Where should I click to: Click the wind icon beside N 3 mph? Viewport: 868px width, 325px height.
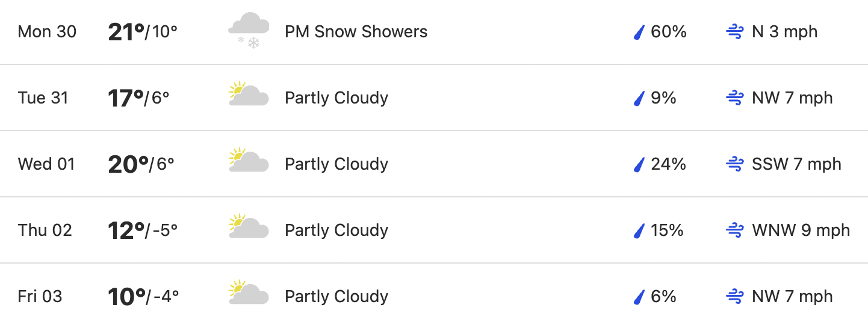(735, 32)
